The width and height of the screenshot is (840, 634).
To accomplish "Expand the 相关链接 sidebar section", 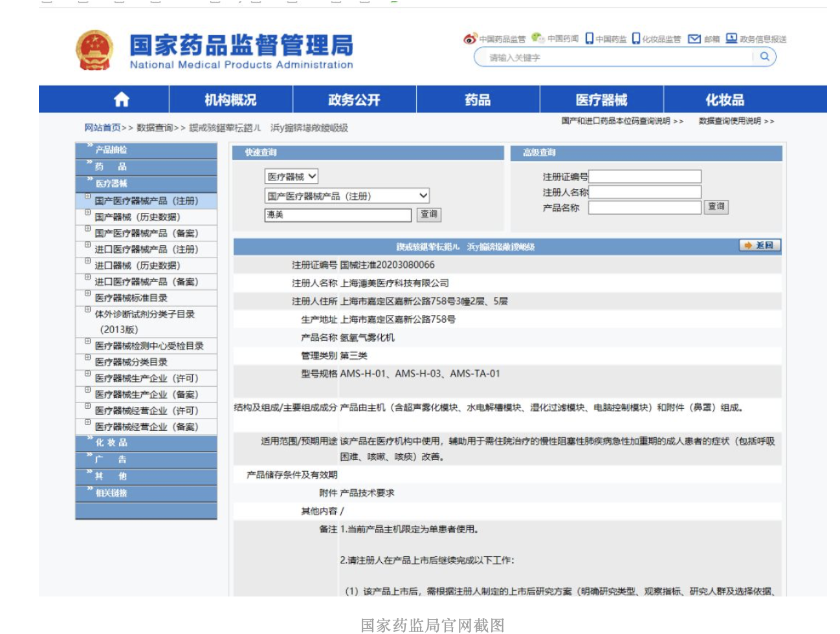I will click(x=146, y=494).
